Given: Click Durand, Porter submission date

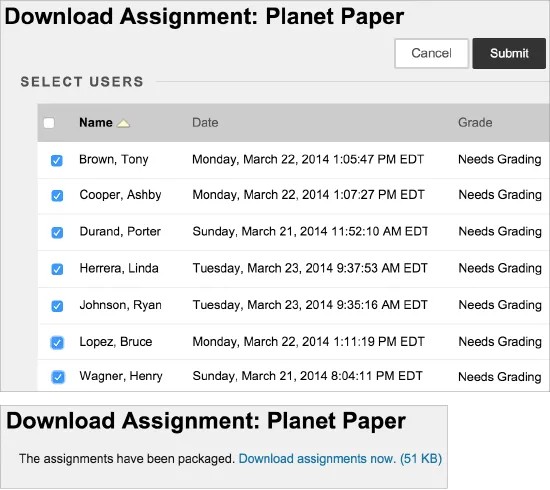Looking at the screenshot, I should (310, 231).
